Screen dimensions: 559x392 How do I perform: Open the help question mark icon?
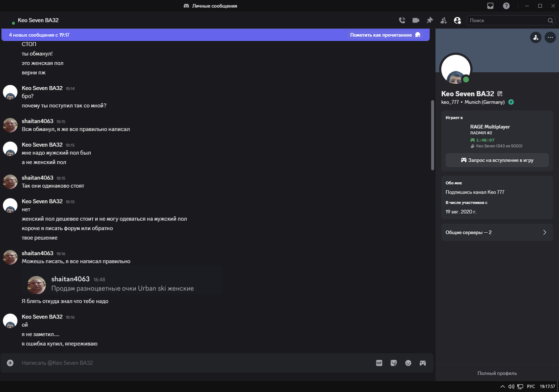click(x=506, y=6)
